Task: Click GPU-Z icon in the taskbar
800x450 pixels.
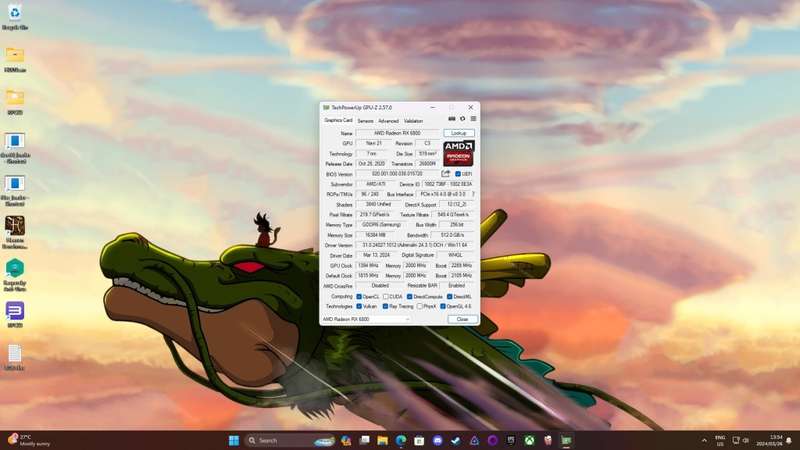Action: click(566, 440)
